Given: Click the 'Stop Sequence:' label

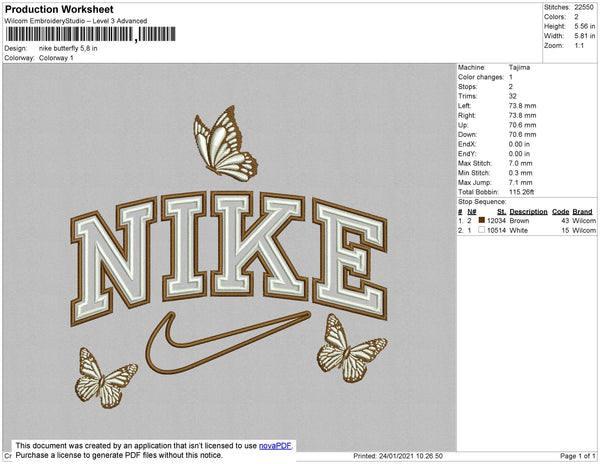Looking at the screenshot, I should pos(482,202).
